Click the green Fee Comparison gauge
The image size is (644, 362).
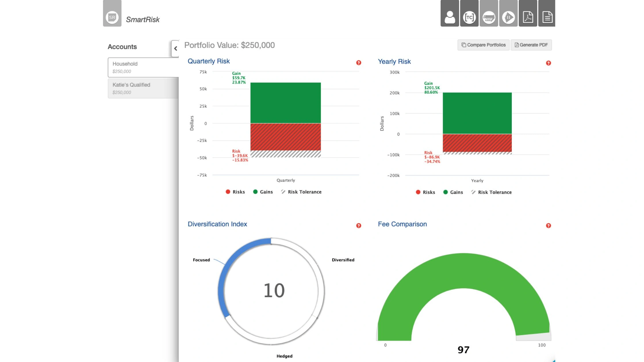pyautogui.click(x=463, y=270)
